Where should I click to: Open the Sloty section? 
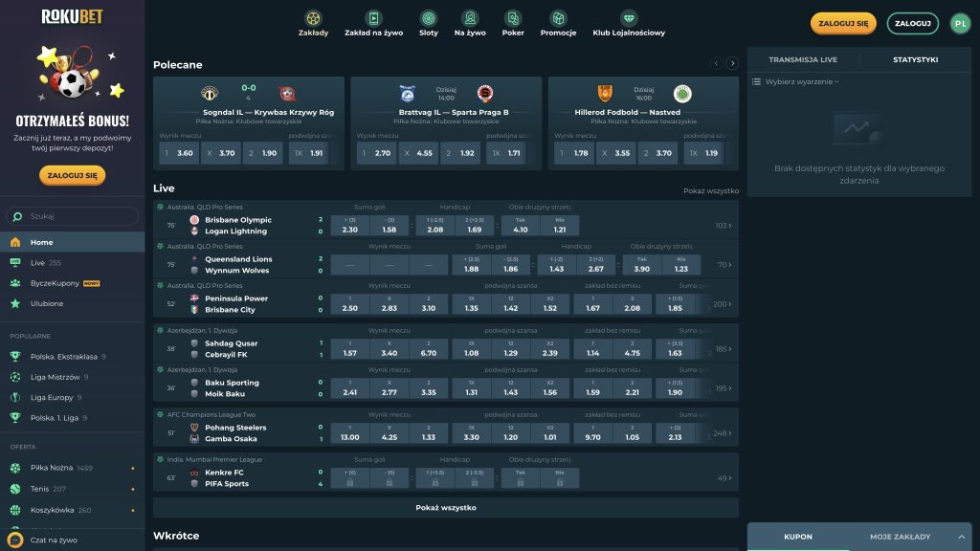[428, 24]
